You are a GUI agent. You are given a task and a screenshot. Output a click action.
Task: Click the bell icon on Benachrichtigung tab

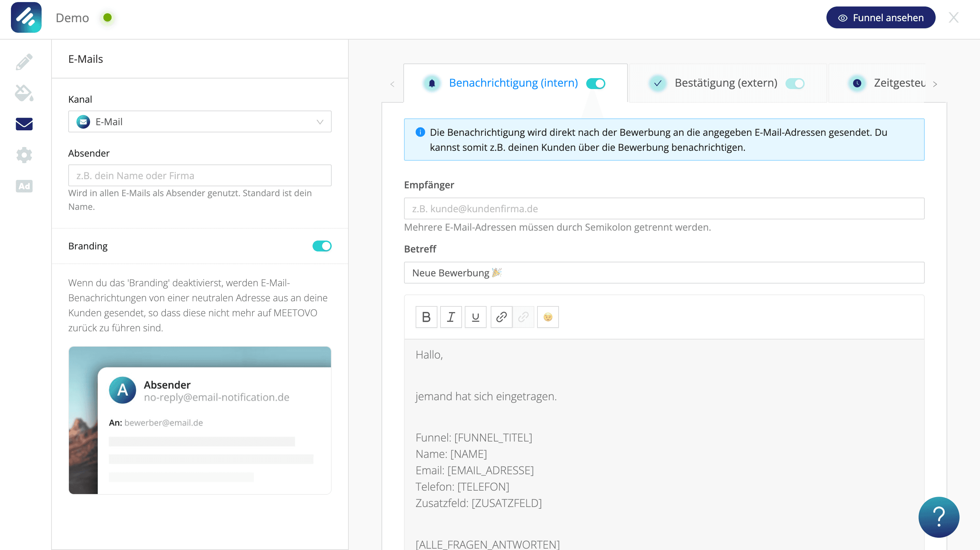coord(432,83)
